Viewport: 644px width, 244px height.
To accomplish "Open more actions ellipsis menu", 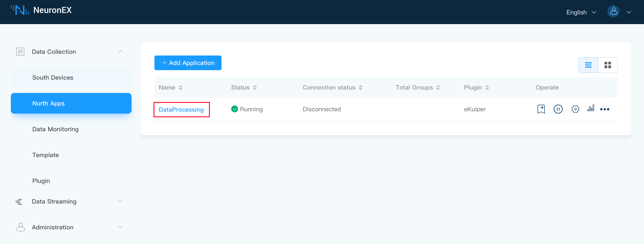I will 605,109.
